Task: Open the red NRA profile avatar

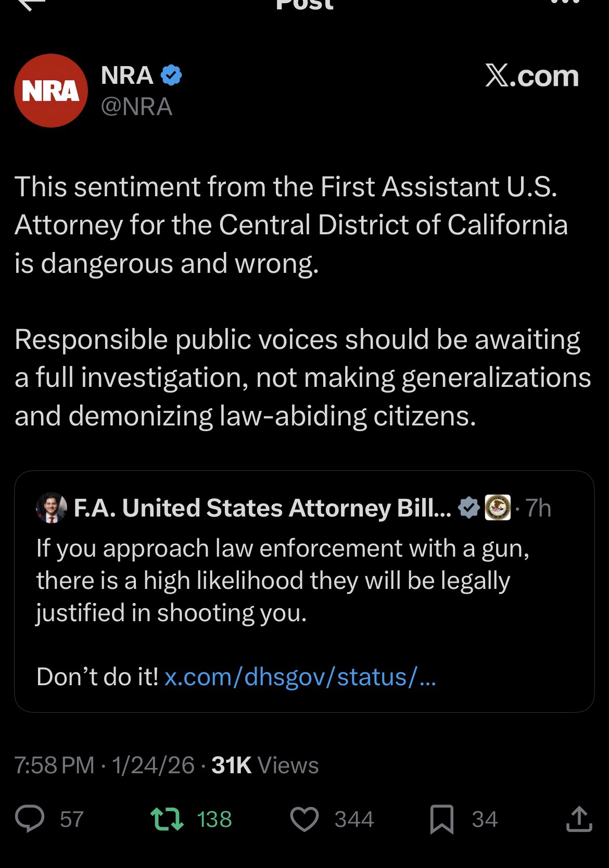Action: [50, 91]
